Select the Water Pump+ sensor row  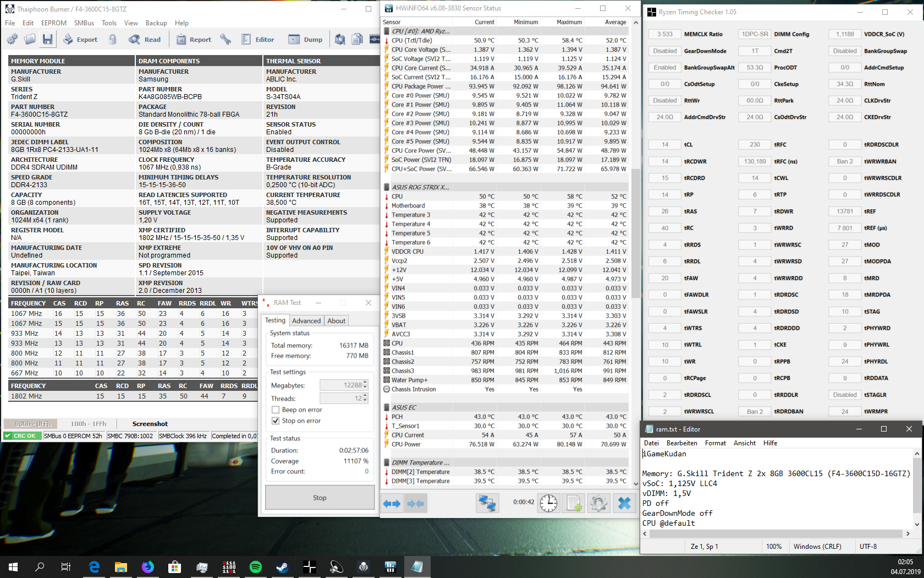coord(505,380)
